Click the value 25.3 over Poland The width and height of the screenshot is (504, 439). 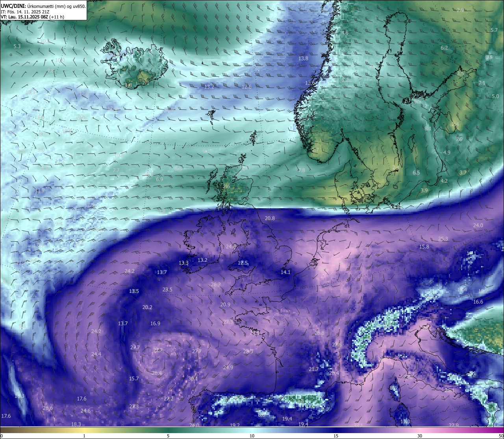coord(443,239)
